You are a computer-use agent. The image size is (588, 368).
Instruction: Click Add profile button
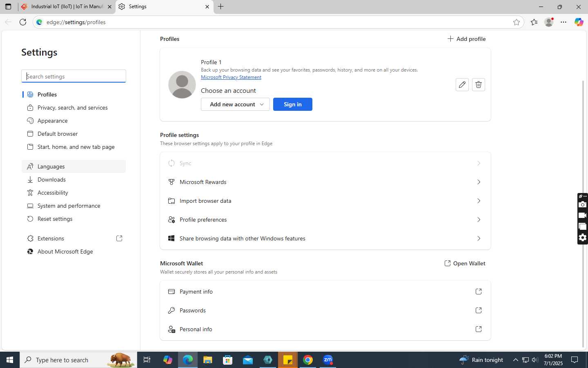tap(466, 39)
